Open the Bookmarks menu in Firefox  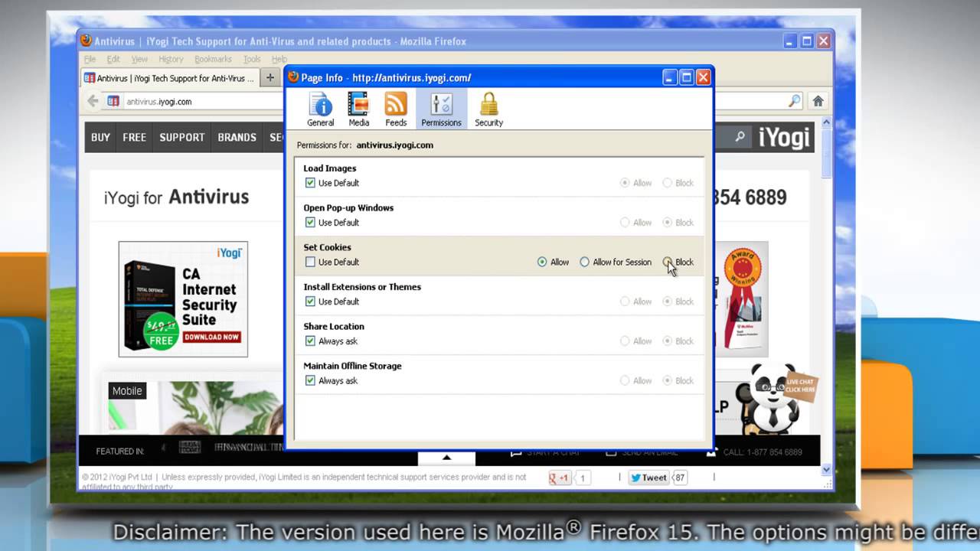(213, 59)
